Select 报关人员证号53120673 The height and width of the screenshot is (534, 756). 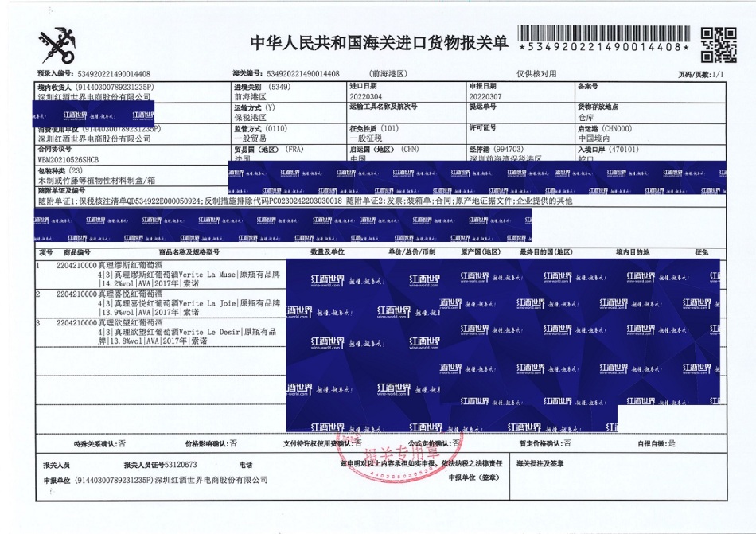[x=160, y=465]
